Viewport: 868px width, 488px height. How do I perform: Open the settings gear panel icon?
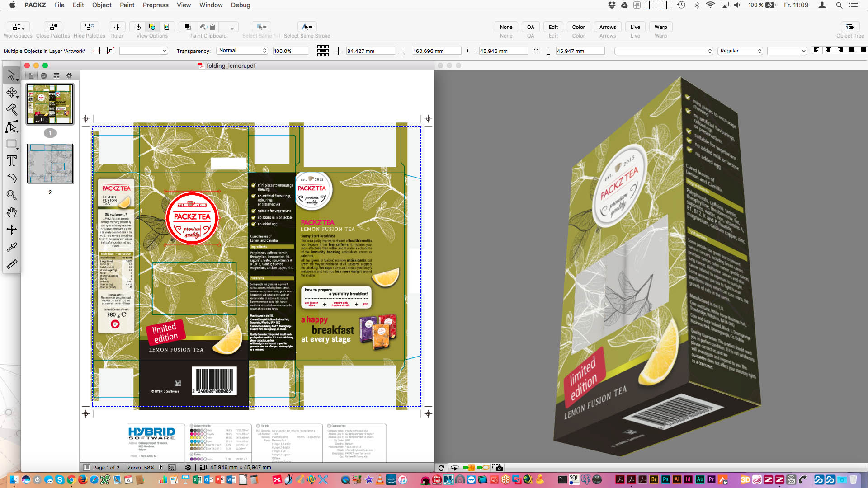click(x=69, y=75)
